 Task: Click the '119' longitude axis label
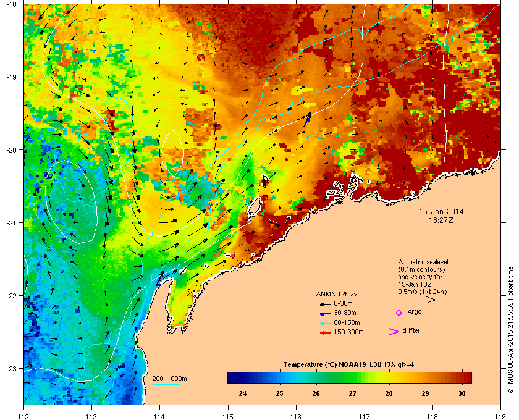coord(500,416)
